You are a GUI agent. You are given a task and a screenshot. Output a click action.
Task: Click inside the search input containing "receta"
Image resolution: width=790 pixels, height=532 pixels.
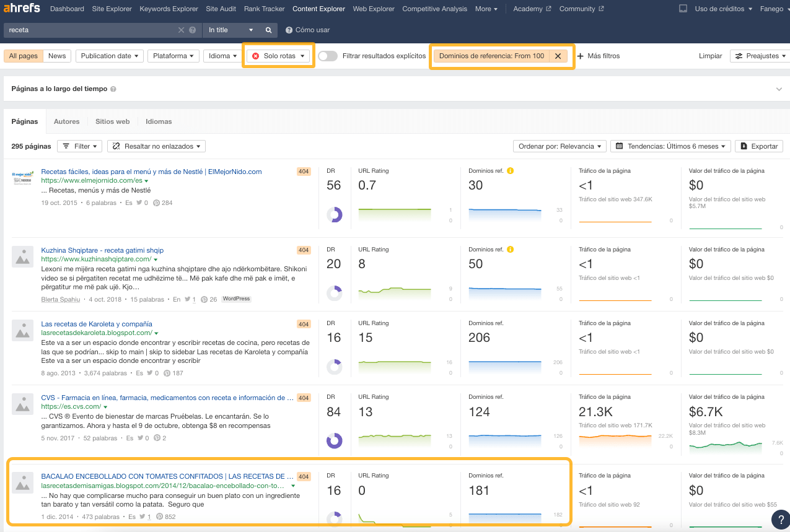click(93, 30)
